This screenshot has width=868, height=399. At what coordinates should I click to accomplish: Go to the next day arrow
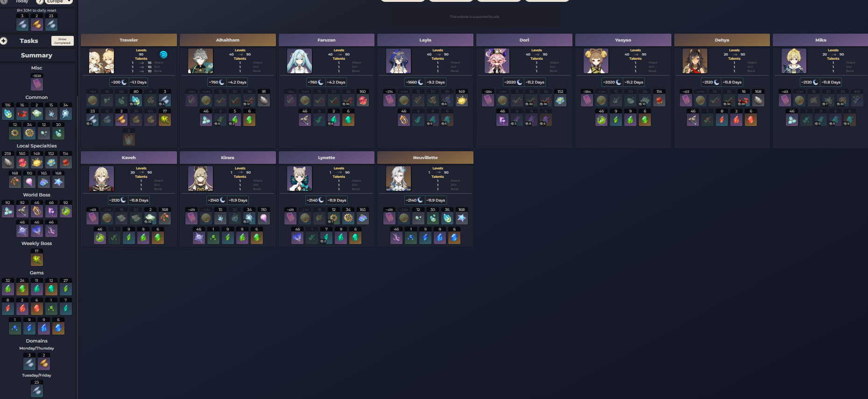pyautogui.click(x=39, y=1)
